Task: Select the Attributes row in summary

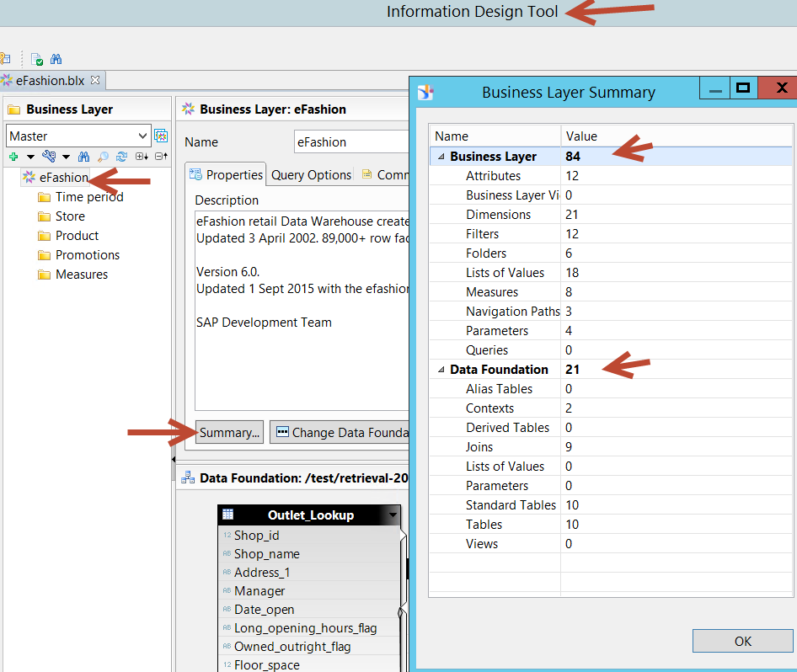Action: (x=611, y=176)
